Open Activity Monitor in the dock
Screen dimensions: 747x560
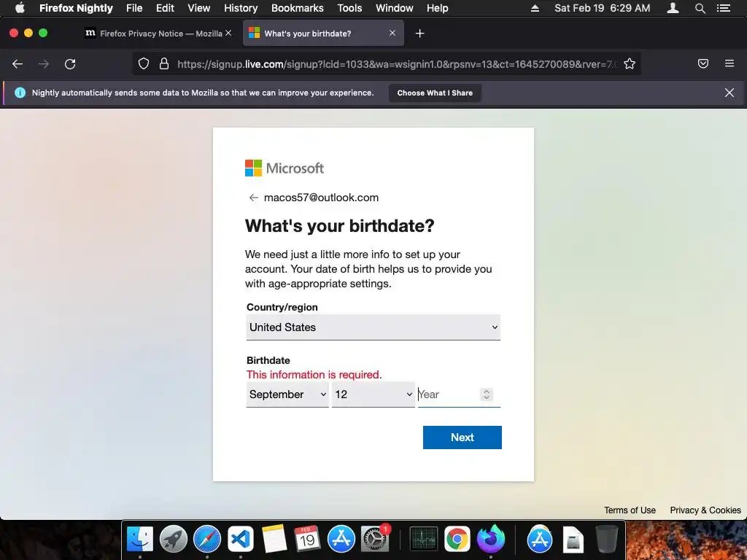[x=424, y=539]
